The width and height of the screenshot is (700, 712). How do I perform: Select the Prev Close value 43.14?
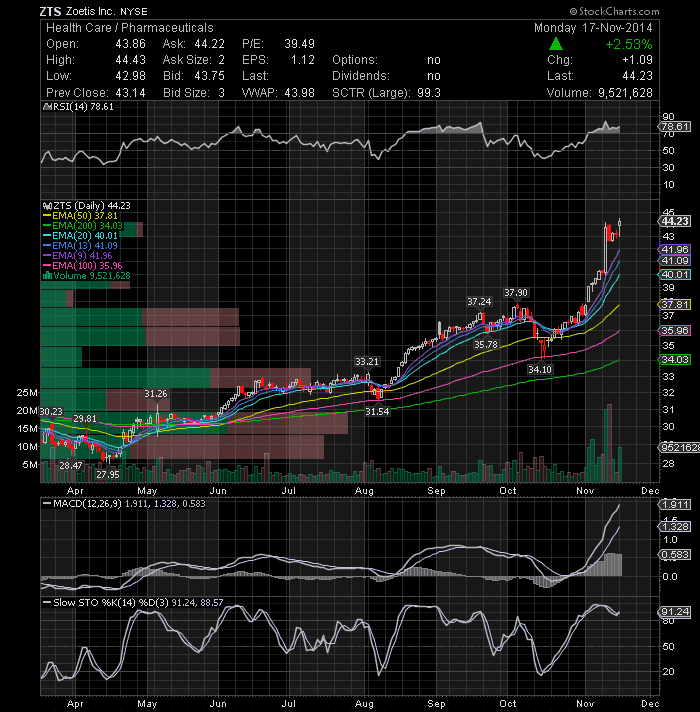point(130,93)
